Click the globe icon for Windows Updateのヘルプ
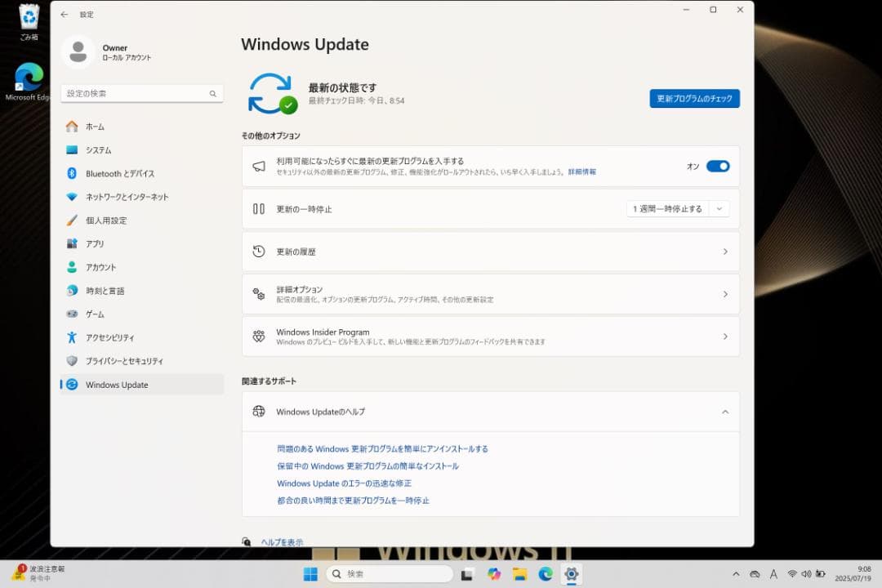The width and height of the screenshot is (882, 588). [x=259, y=412]
